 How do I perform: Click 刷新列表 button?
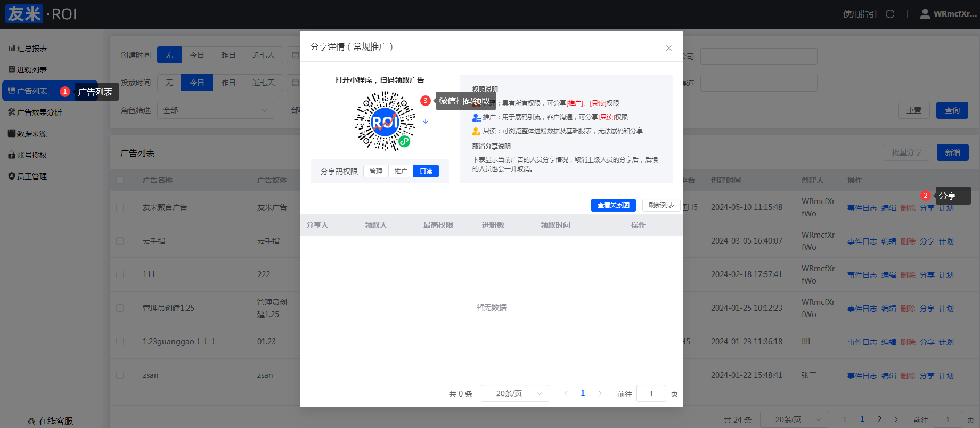pos(661,205)
